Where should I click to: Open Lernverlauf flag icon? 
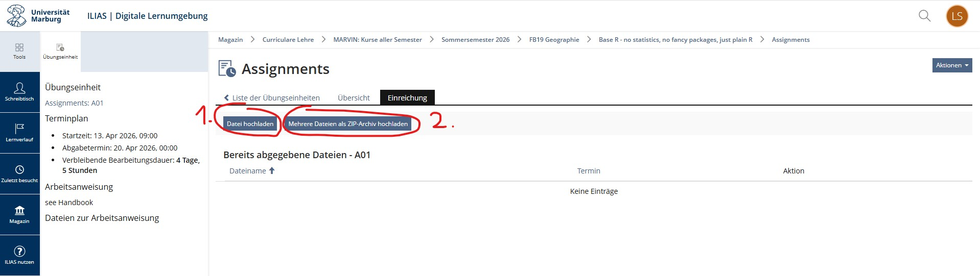pyautogui.click(x=19, y=133)
